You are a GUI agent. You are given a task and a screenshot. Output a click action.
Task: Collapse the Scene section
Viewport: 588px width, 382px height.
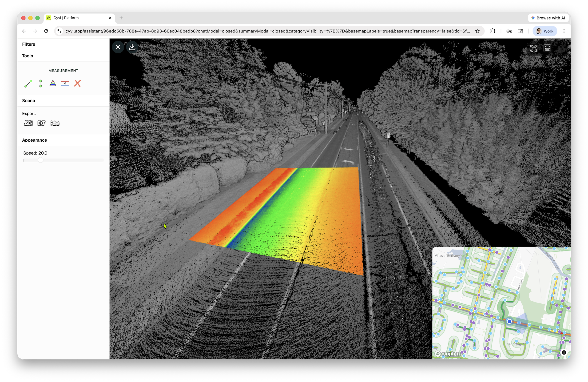pyautogui.click(x=29, y=101)
